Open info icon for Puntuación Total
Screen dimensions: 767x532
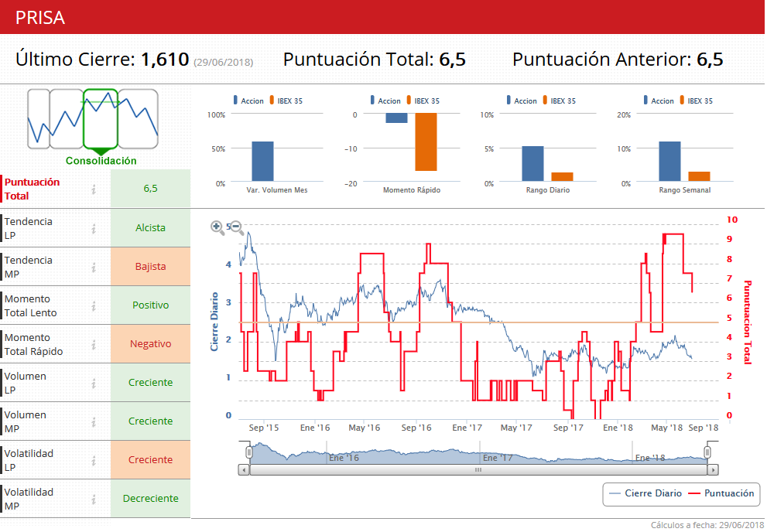94,189
